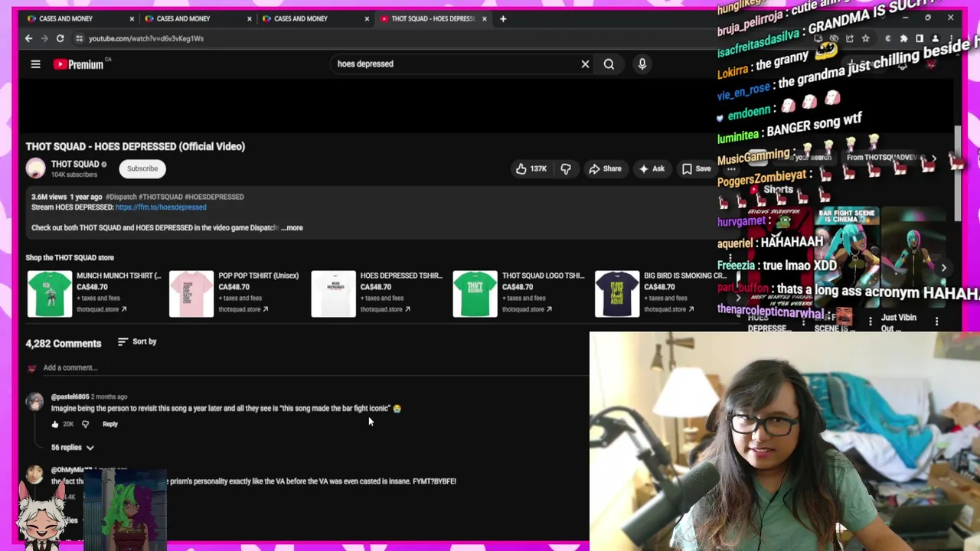Share the video

(605, 168)
